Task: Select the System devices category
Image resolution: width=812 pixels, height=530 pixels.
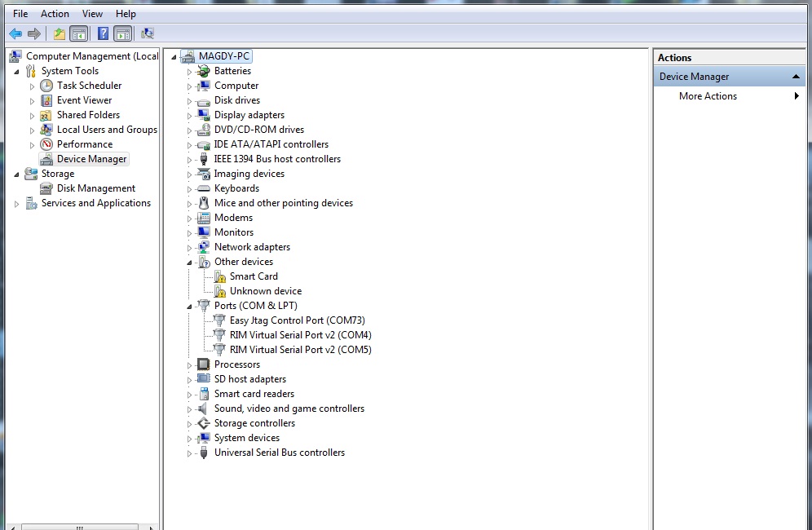Action: 247,438
